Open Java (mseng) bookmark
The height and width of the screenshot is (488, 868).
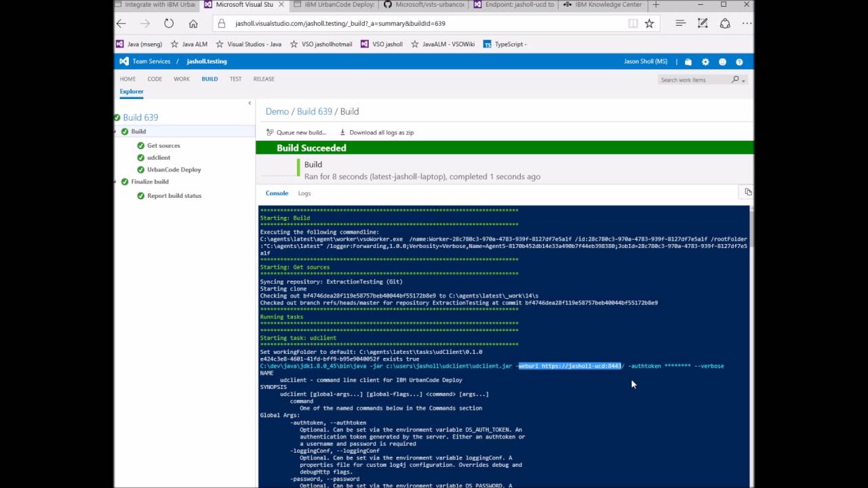139,44
